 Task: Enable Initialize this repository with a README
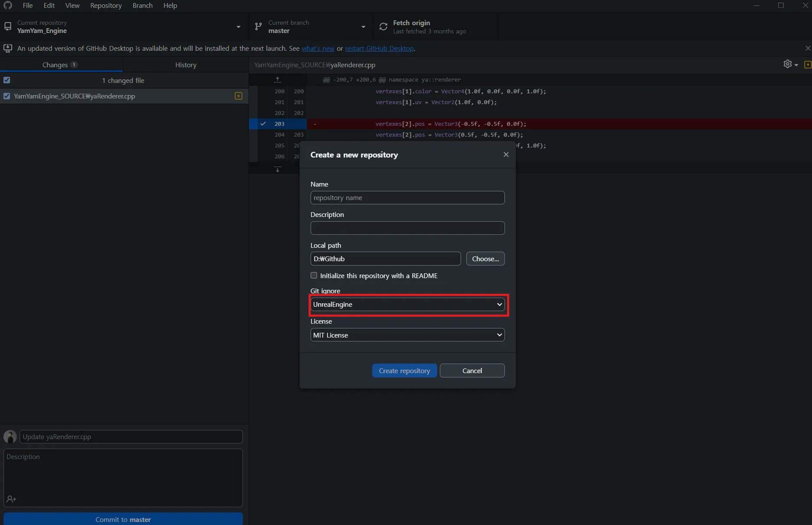click(314, 276)
